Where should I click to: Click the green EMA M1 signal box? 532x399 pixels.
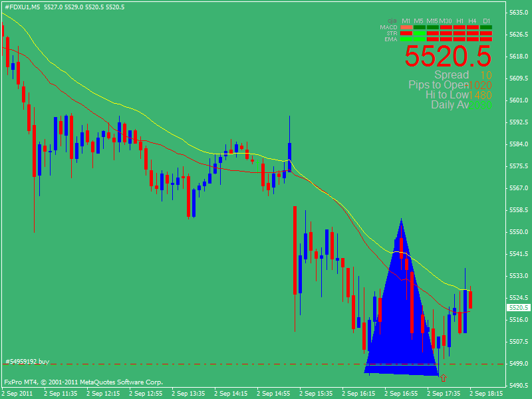pyautogui.click(x=406, y=39)
